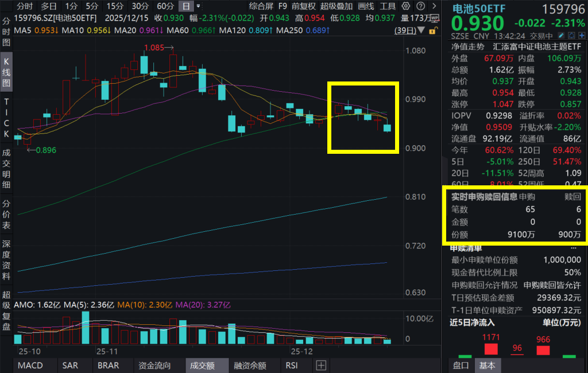Screen dimensions: 588x373
Task: Switch to the MACD indicator tab
Action: point(30,365)
